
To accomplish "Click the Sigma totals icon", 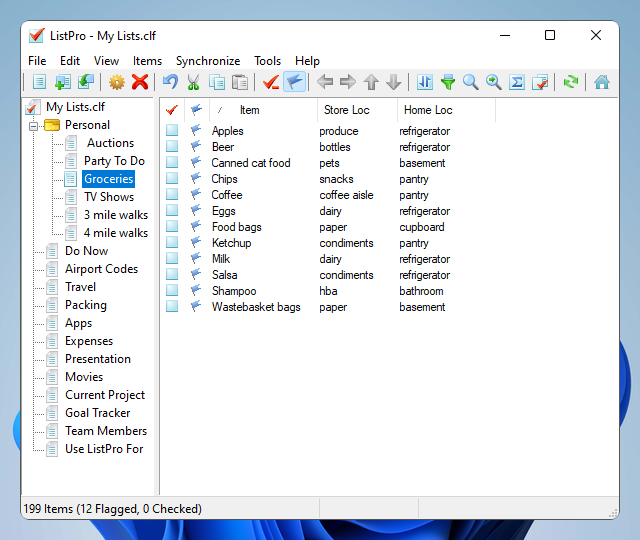I will click(517, 82).
